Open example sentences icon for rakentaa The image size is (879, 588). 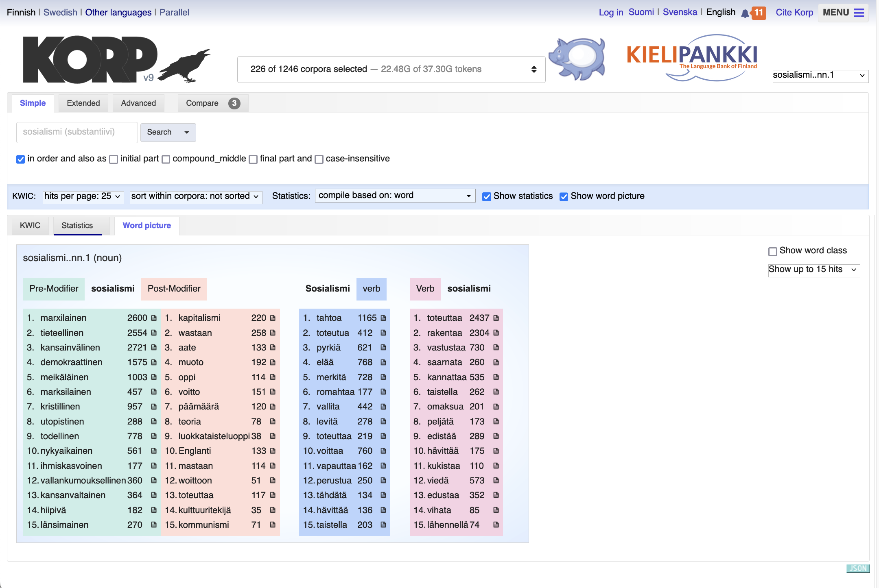(496, 333)
